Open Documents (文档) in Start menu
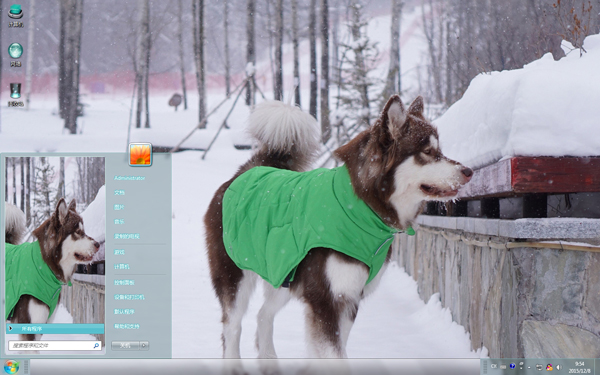 (x=119, y=192)
